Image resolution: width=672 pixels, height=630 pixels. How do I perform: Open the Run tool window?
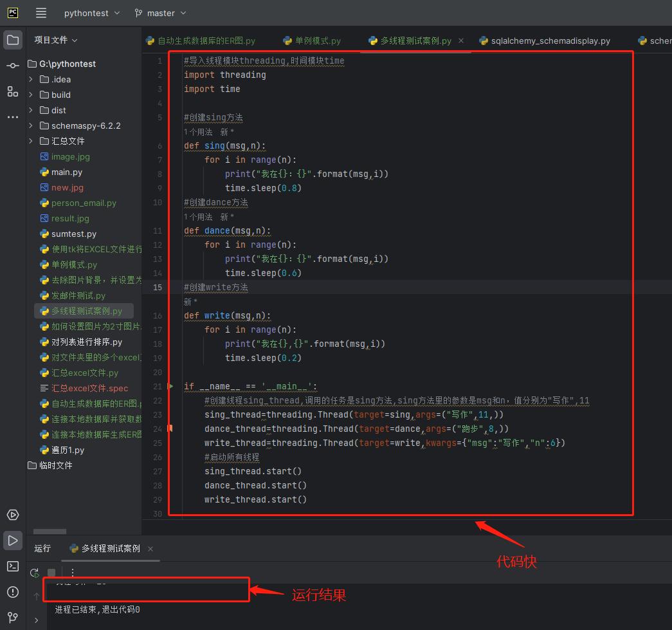pyautogui.click(x=13, y=541)
